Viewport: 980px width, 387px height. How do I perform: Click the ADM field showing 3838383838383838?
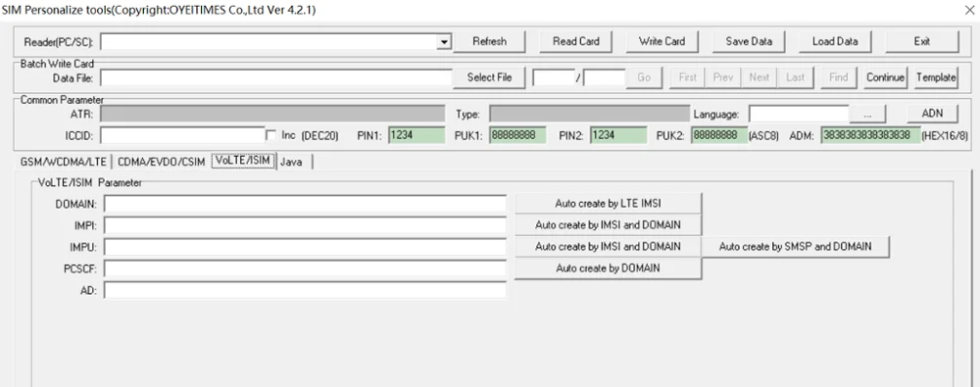(x=870, y=135)
